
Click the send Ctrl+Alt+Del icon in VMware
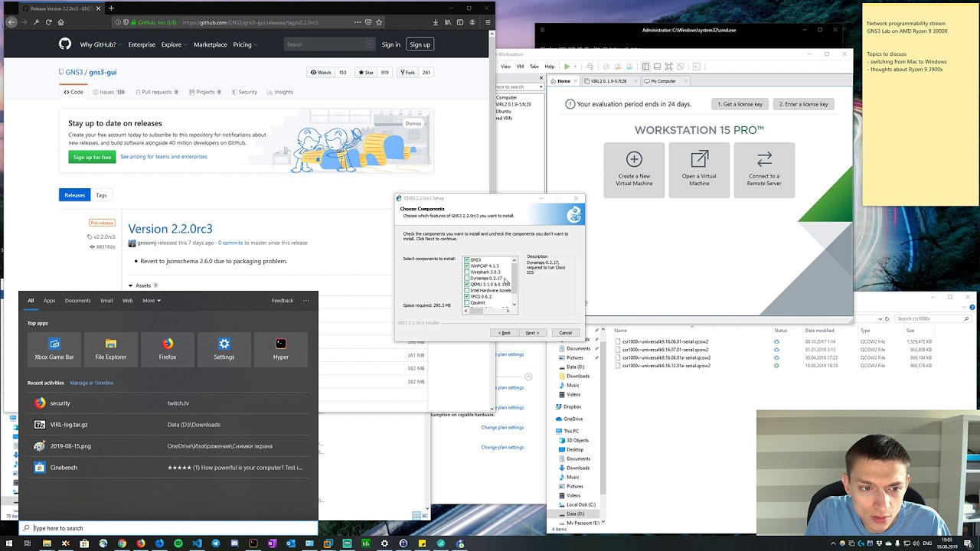590,67
